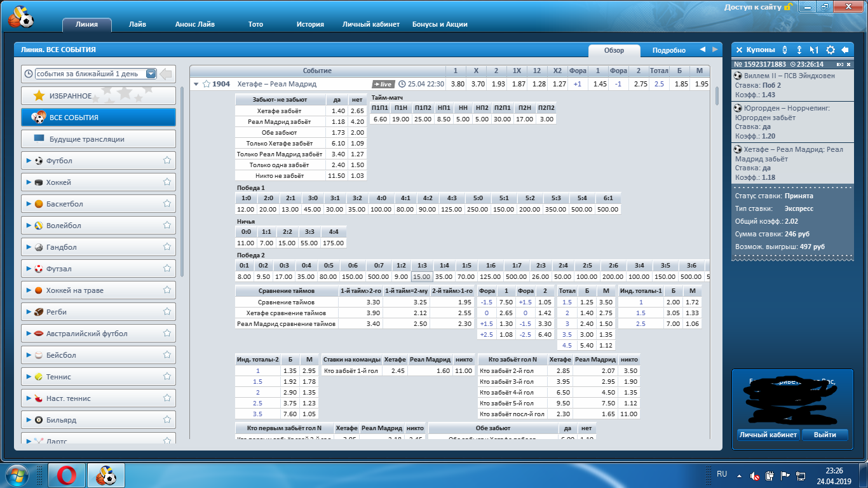Viewport: 868px width, 488px height.
Task: Open the Подробно view tab
Action: pyautogui.click(x=668, y=50)
